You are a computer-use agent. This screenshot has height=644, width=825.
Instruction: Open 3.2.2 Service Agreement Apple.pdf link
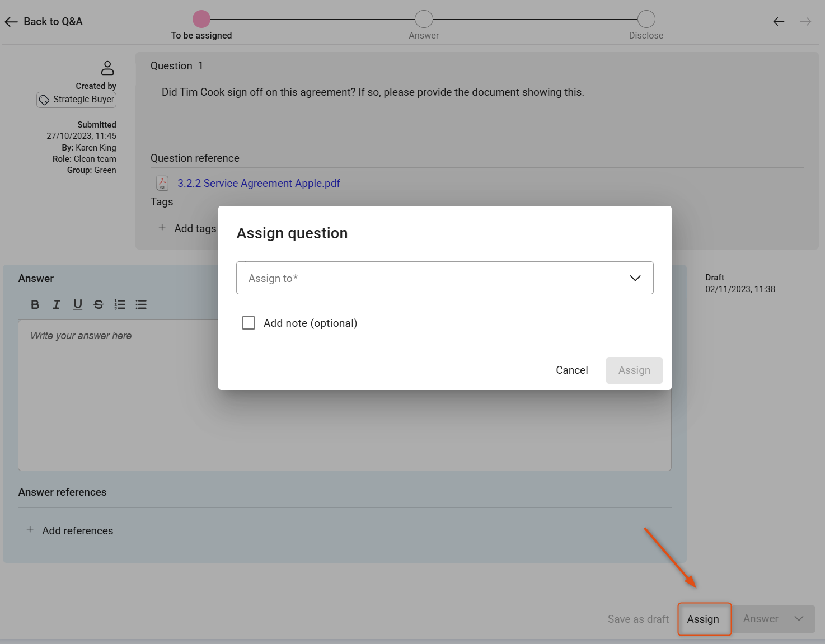pos(259,184)
